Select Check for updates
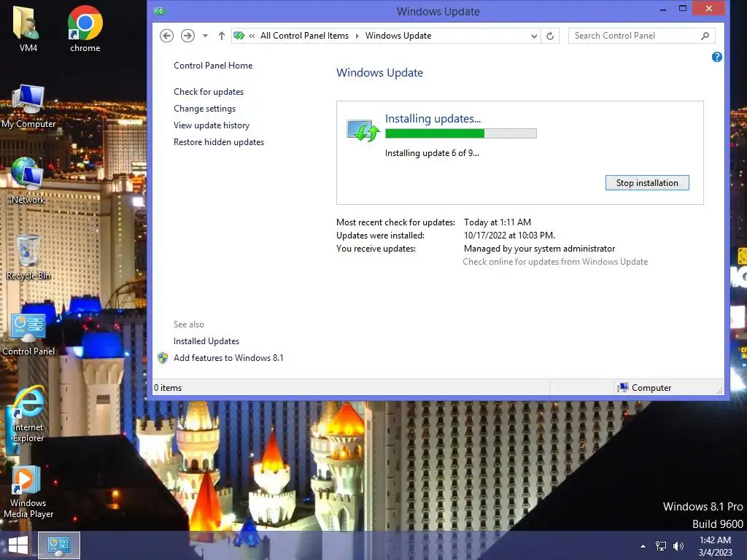Viewport: 747px width, 560px height. pyautogui.click(x=209, y=92)
